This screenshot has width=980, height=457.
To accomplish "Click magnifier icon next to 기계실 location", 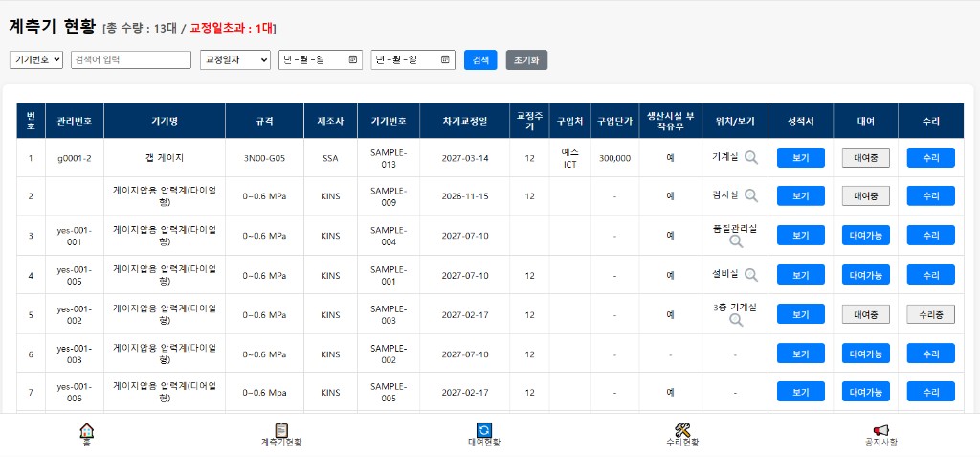I will [x=750, y=158].
